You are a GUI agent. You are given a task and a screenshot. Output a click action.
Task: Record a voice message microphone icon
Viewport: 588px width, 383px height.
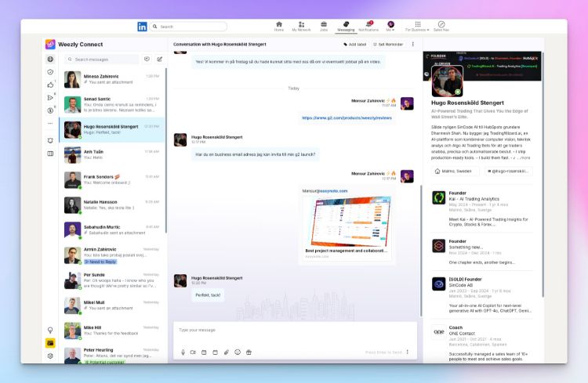[183, 352]
